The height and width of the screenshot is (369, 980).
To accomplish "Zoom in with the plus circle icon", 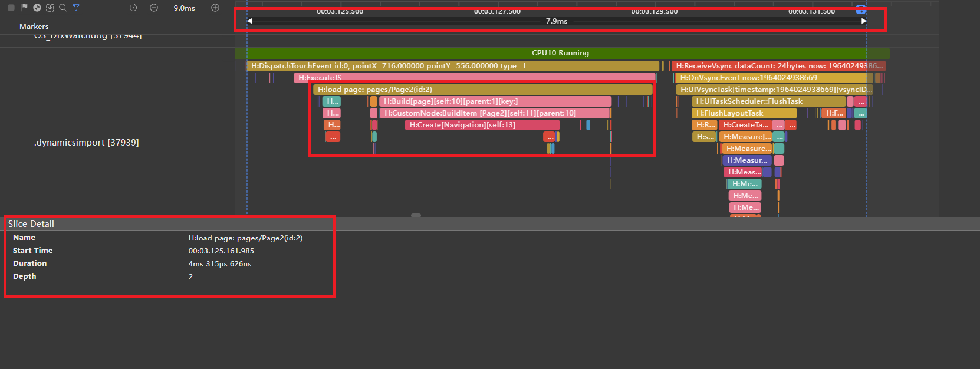I will point(215,8).
